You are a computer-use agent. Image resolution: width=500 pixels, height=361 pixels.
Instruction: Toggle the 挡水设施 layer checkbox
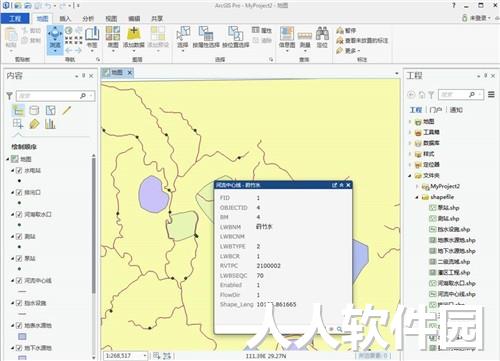pos(19,303)
